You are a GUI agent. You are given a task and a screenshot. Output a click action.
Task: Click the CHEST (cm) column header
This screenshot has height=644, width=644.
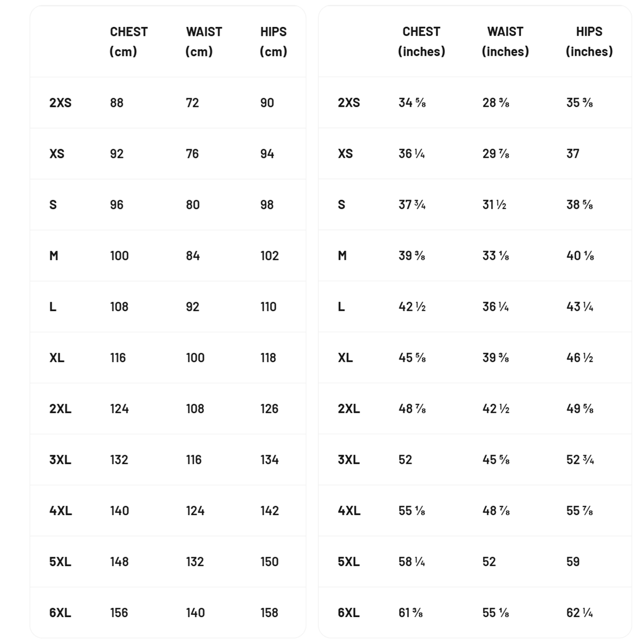coord(128,41)
